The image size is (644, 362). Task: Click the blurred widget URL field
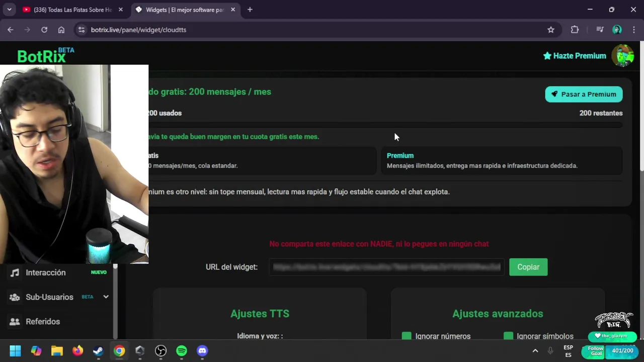point(386,267)
